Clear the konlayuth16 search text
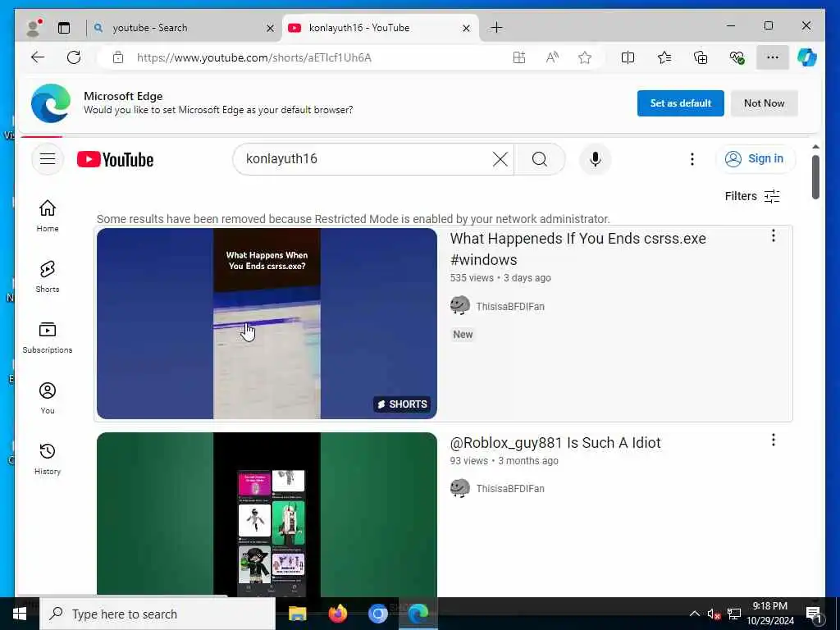Image resolution: width=840 pixels, height=630 pixels. click(500, 159)
